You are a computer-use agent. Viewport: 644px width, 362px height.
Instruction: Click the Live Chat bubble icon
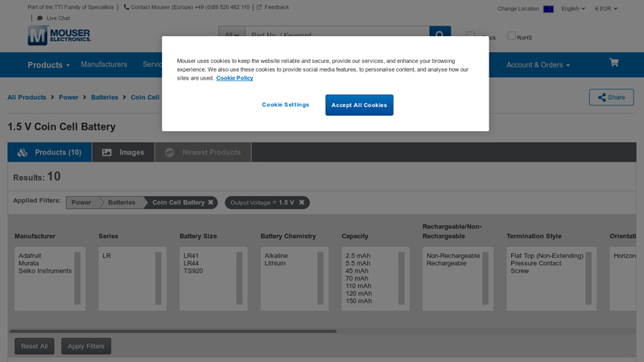tap(39, 18)
